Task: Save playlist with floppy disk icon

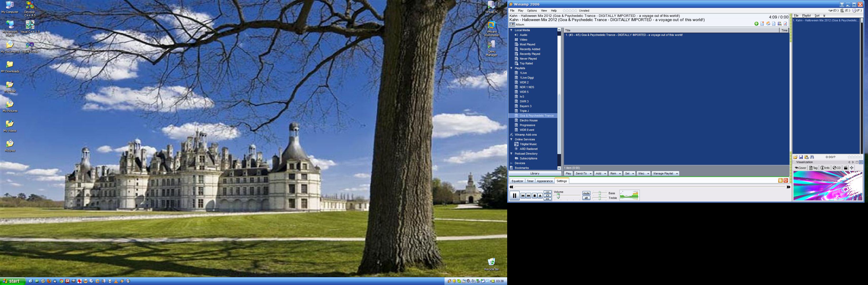Action: tap(801, 157)
